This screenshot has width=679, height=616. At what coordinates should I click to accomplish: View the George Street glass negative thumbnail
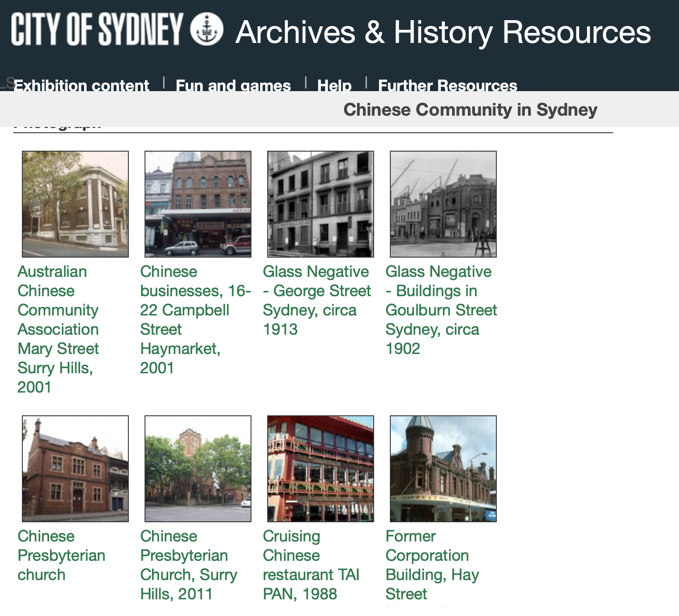coord(321,204)
